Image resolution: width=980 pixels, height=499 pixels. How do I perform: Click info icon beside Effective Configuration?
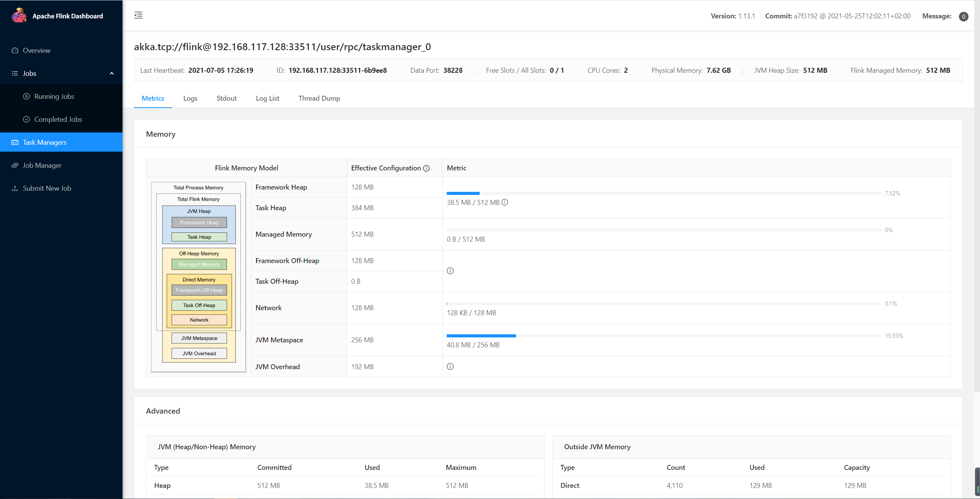[426, 168]
